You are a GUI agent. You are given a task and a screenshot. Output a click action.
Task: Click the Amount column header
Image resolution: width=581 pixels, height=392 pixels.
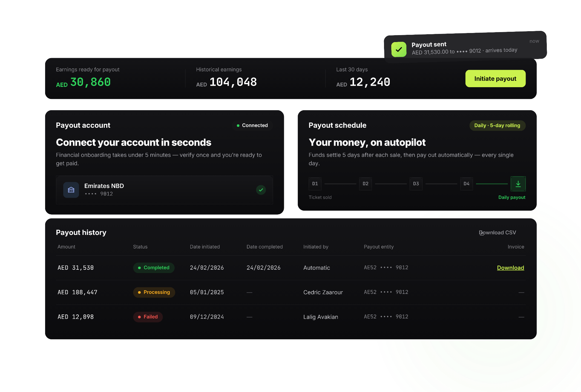coord(66,247)
